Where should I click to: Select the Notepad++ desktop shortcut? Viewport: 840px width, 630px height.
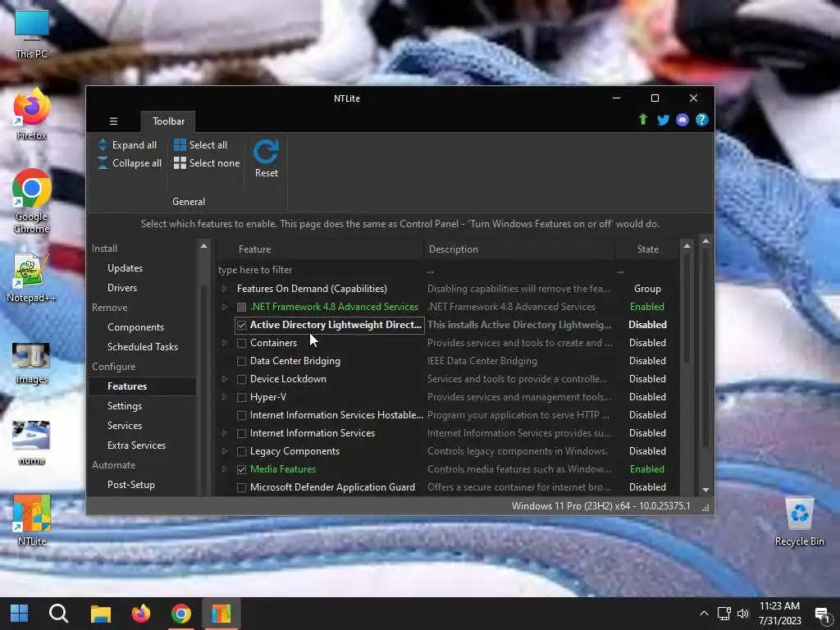coord(31,277)
